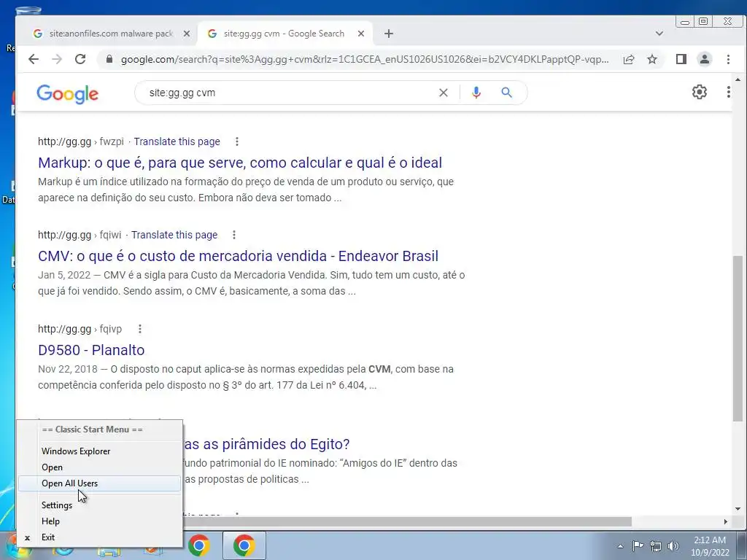Share this page icon in address bar

point(629,59)
